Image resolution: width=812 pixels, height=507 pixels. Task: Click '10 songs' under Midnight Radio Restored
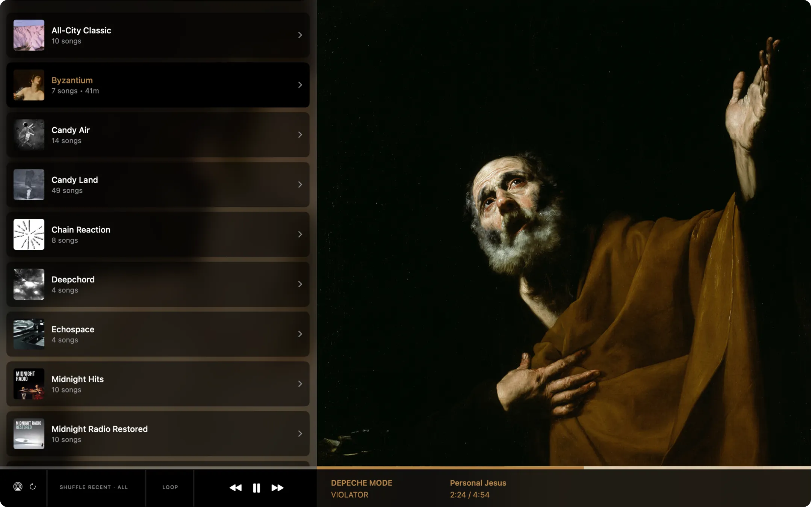tap(66, 439)
